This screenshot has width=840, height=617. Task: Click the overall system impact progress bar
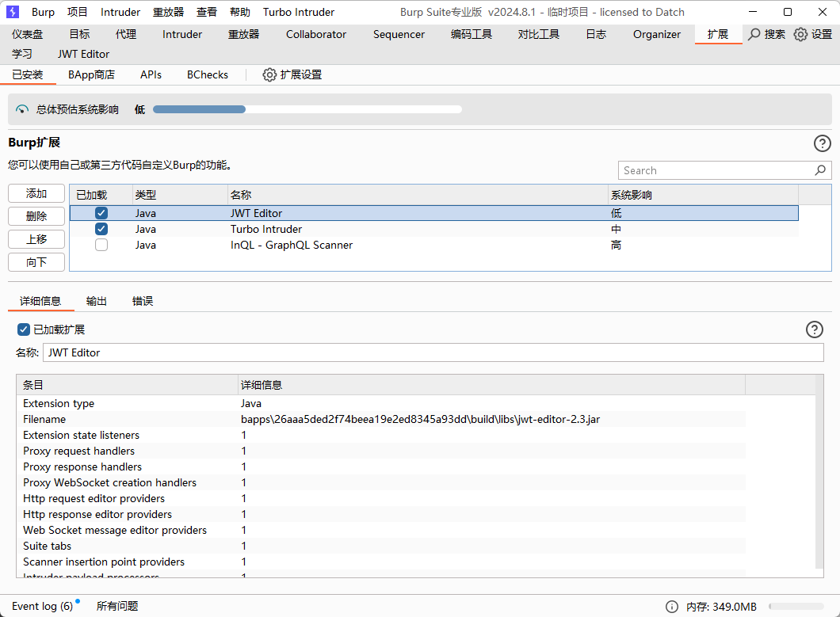point(307,109)
